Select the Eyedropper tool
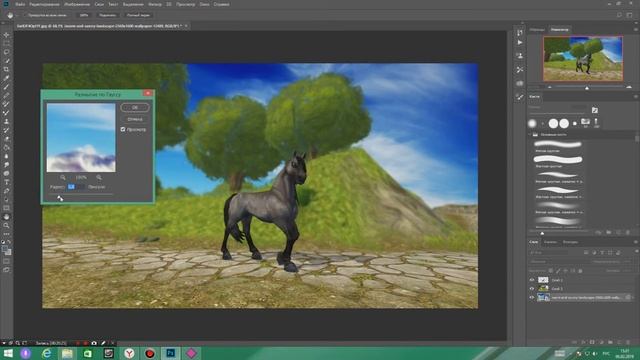 click(x=6, y=78)
